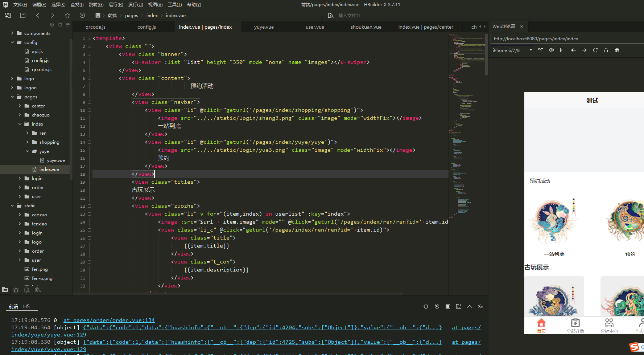Screen dimensions: 644x355
Task: Switch to the shoukuan.vue editor tab
Action: pyautogui.click(x=366, y=27)
